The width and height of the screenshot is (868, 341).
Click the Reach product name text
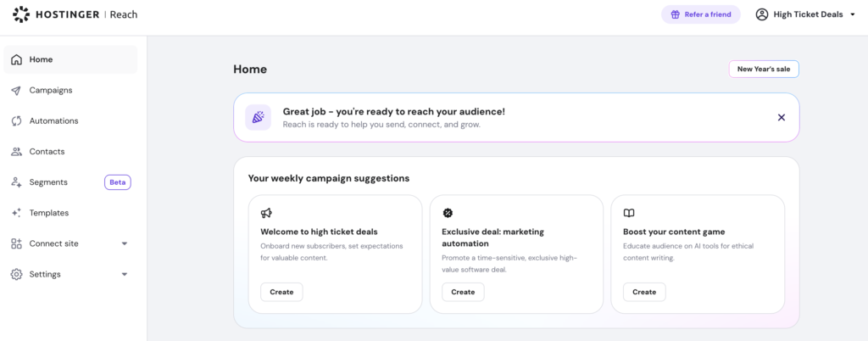(x=124, y=14)
